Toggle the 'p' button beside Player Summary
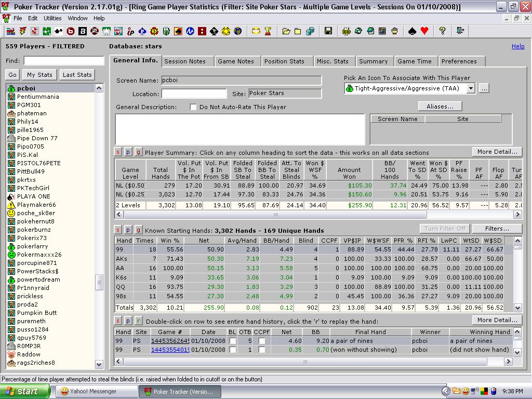 (128, 152)
